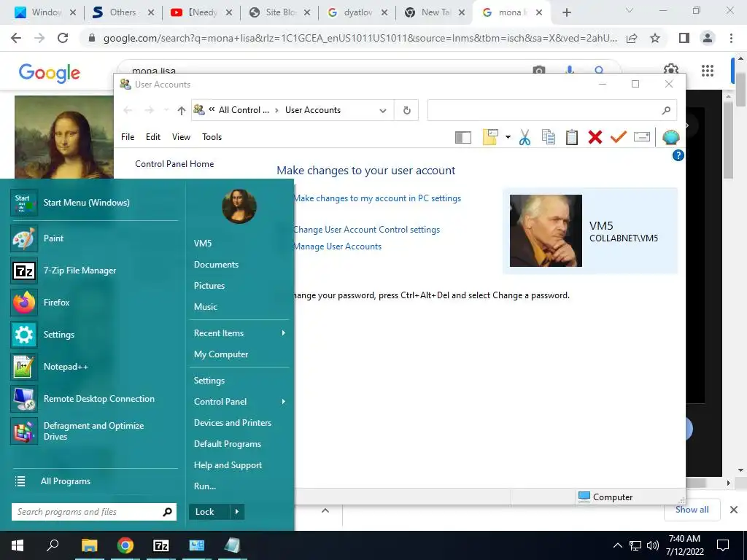Open My Computer from start menu
The height and width of the screenshot is (560, 747).
pos(239,354)
